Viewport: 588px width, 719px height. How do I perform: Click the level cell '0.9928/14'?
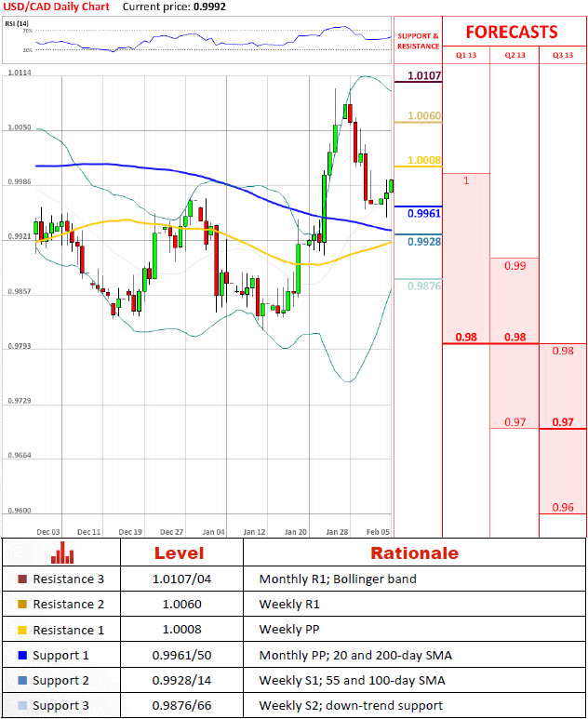[x=181, y=681]
